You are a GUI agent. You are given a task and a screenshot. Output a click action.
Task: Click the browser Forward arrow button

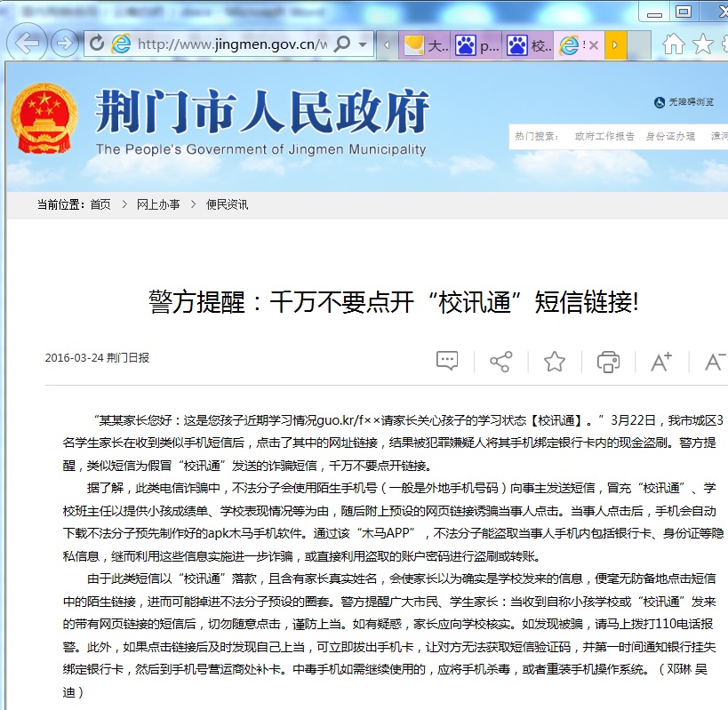click(x=65, y=44)
